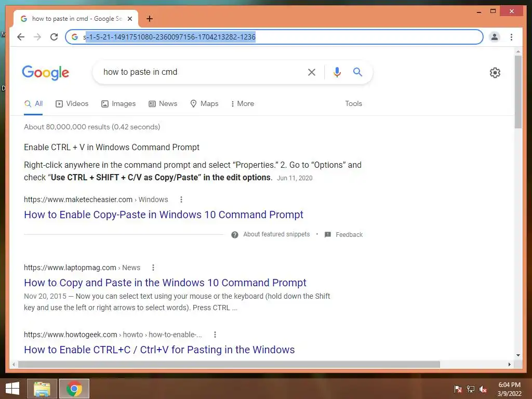Switch to Images results

click(x=118, y=104)
